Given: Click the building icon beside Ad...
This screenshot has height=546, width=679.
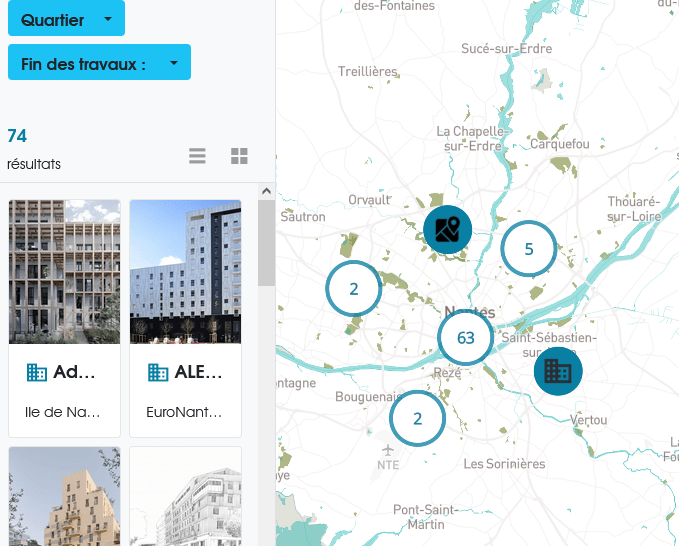Looking at the screenshot, I should (37, 372).
